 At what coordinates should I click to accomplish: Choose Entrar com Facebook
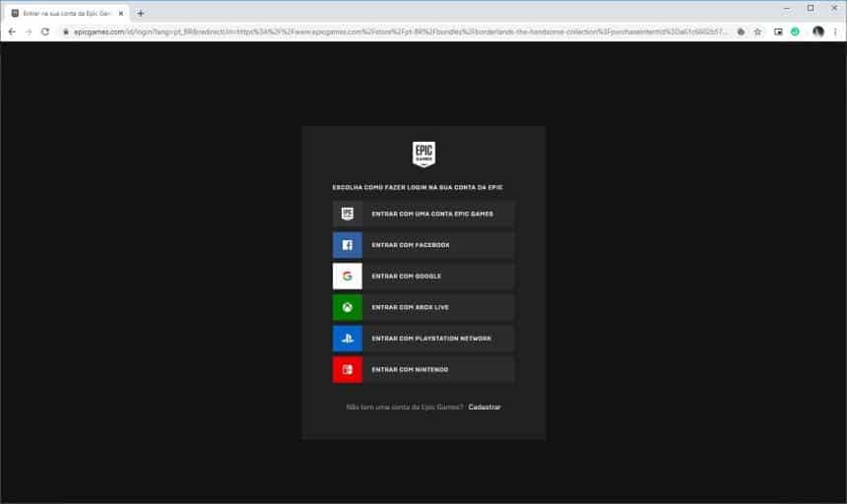click(423, 245)
